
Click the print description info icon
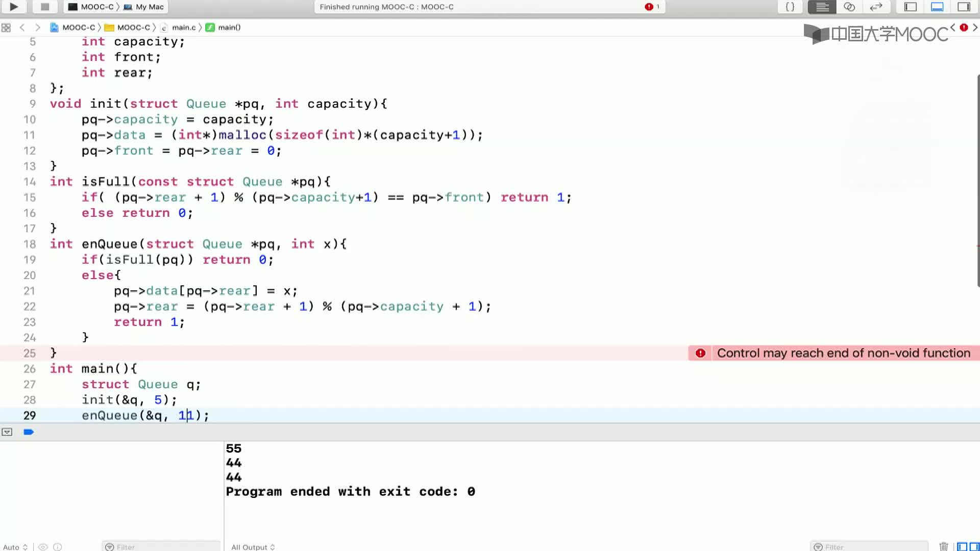tap(58, 547)
